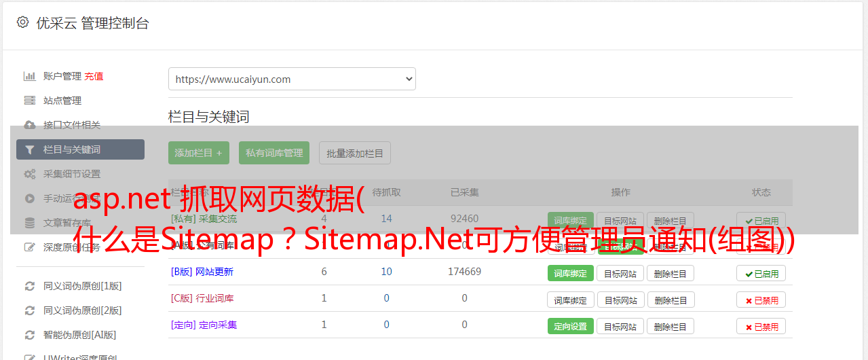Screen dimensions: 868x360
Task: Click 词库绑定 in the 网站更新 row
Action: 571,273
